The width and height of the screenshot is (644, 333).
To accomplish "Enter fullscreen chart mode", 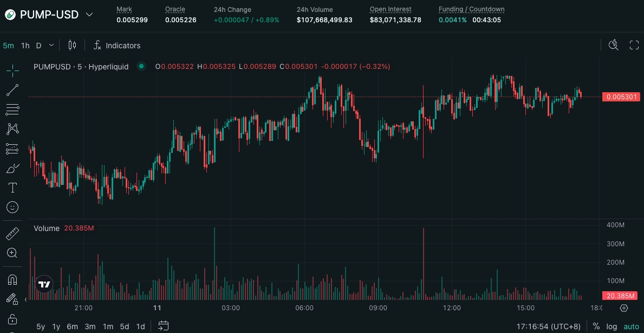I will point(634,45).
